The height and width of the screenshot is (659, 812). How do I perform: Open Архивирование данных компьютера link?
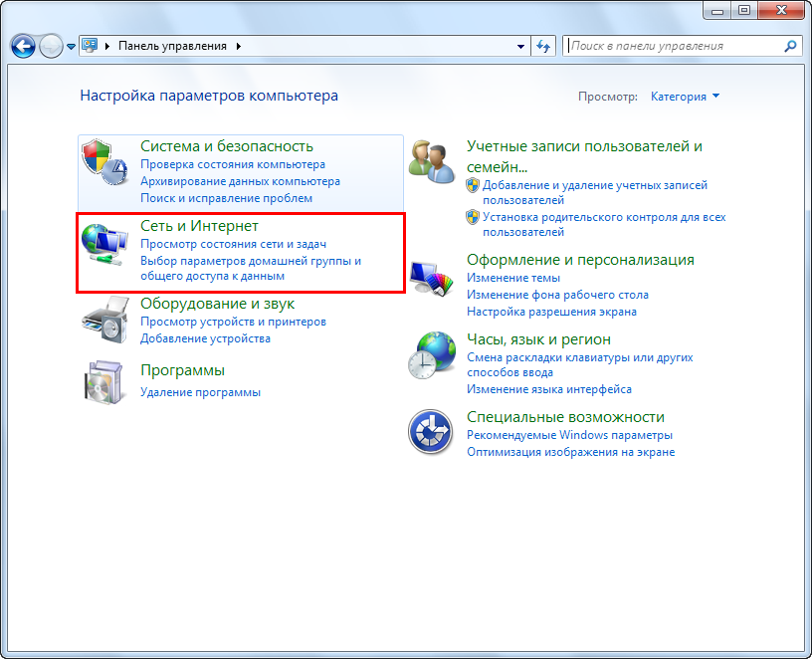(240, 181)
